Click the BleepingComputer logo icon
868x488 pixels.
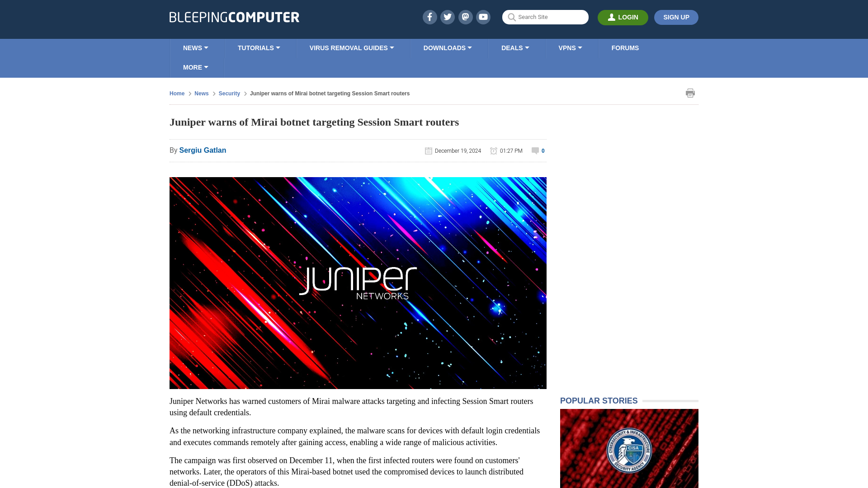[x=234, y=17]
